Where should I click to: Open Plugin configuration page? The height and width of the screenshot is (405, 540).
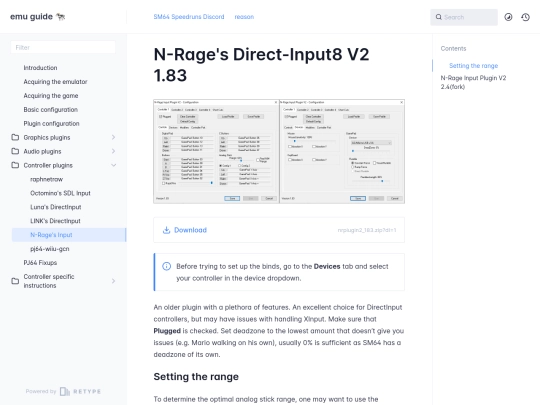tap(51, 123)
